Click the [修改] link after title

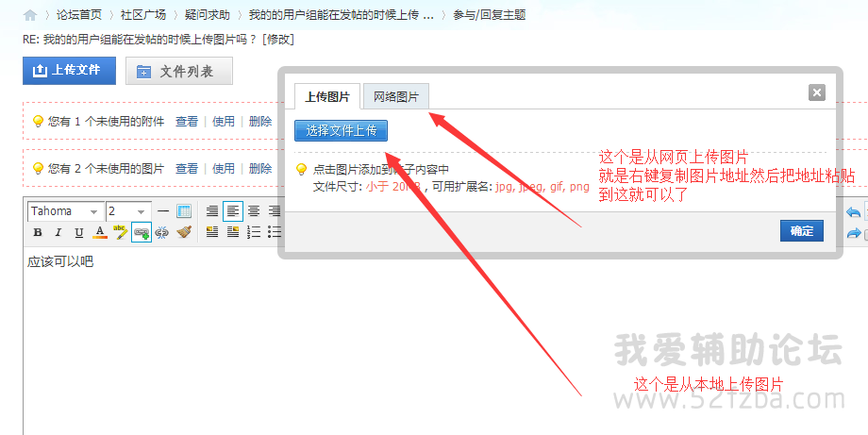(278, 40)
